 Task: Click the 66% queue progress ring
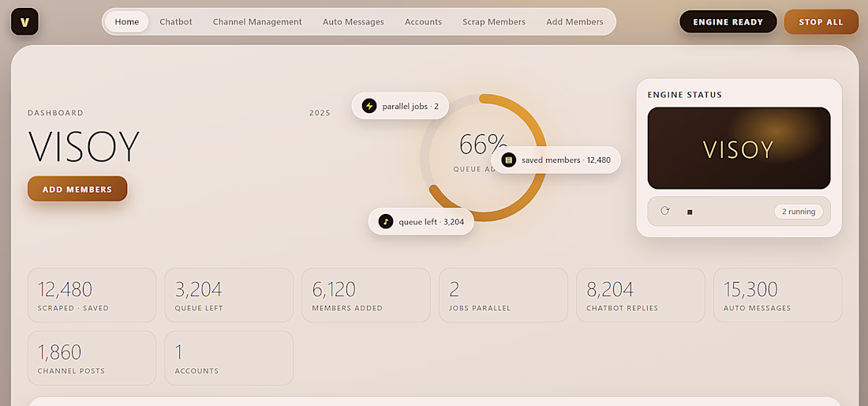483,158
